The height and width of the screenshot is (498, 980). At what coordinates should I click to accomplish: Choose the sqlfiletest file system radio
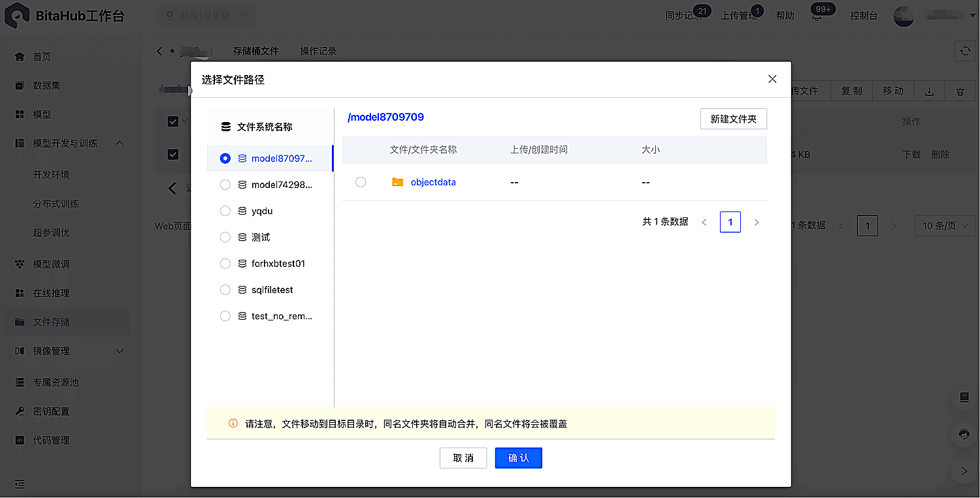coord(225,290)
